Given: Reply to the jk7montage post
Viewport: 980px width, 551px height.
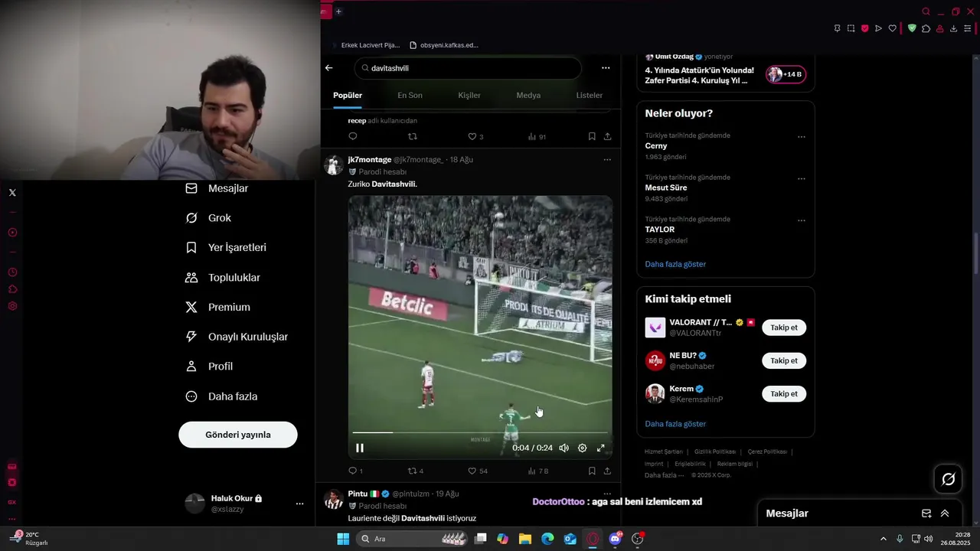Looking at the screenshot, I should [353, 471].
